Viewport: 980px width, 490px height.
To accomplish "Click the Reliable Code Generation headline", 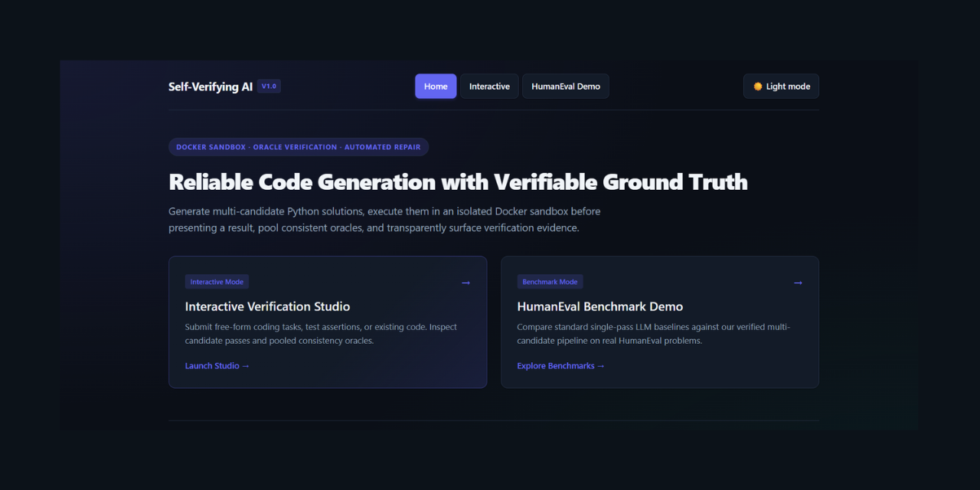I will [458, 182].
